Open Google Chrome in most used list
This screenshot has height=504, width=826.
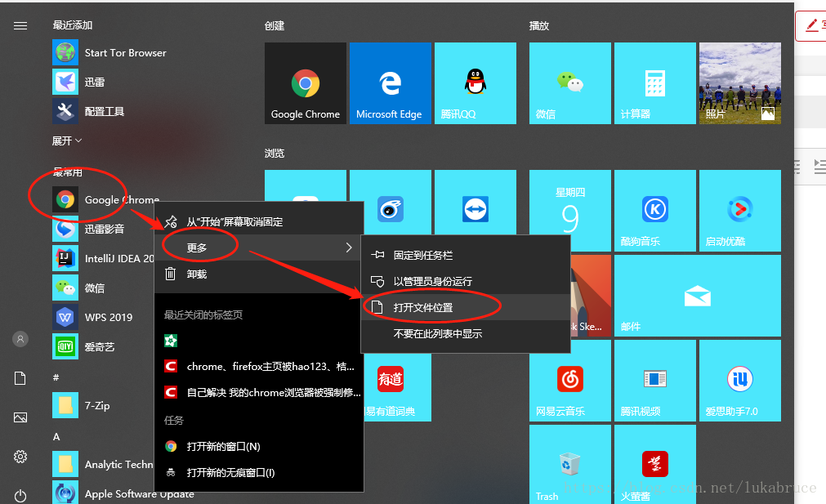106,199
